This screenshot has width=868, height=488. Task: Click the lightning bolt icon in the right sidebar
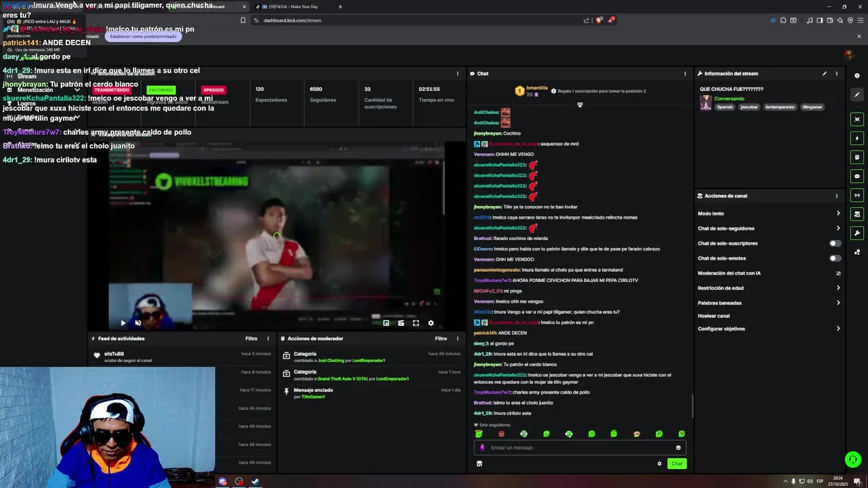[857, 138]
